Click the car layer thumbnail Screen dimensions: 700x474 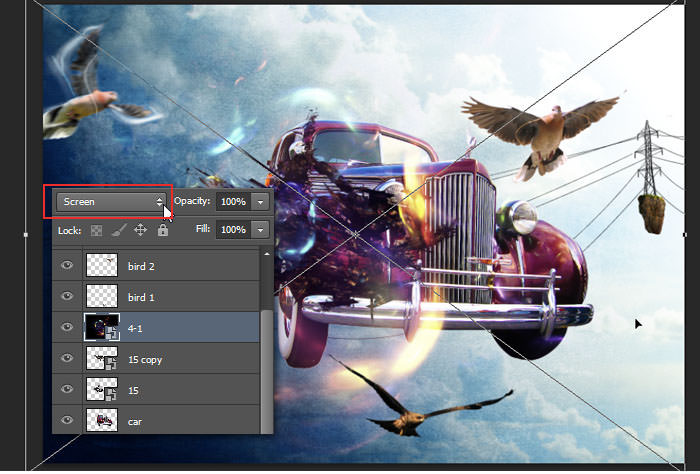click(102, 420)
